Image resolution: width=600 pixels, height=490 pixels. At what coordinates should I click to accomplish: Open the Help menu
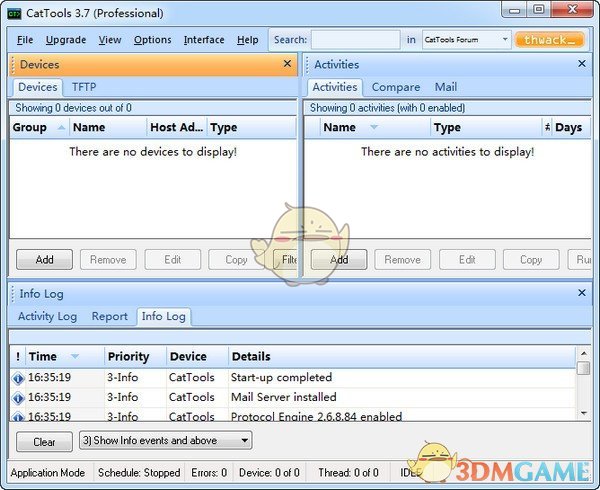[247, 40]
